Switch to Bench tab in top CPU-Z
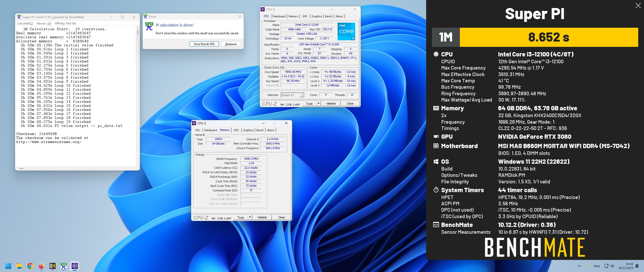 (x=329, y=16)
